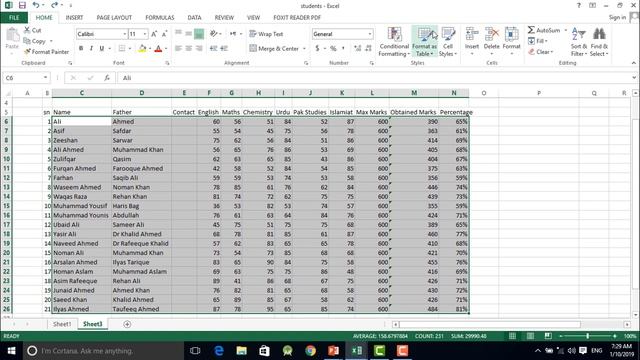Toggle Middle Align vertical alignment
Viewport: 640px width, 360px height.
[x=189, y=34]
